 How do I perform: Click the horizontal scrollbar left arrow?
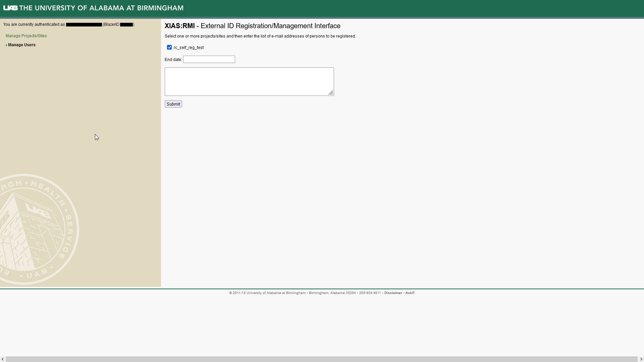pyautogui.click(x=3, y=359)
